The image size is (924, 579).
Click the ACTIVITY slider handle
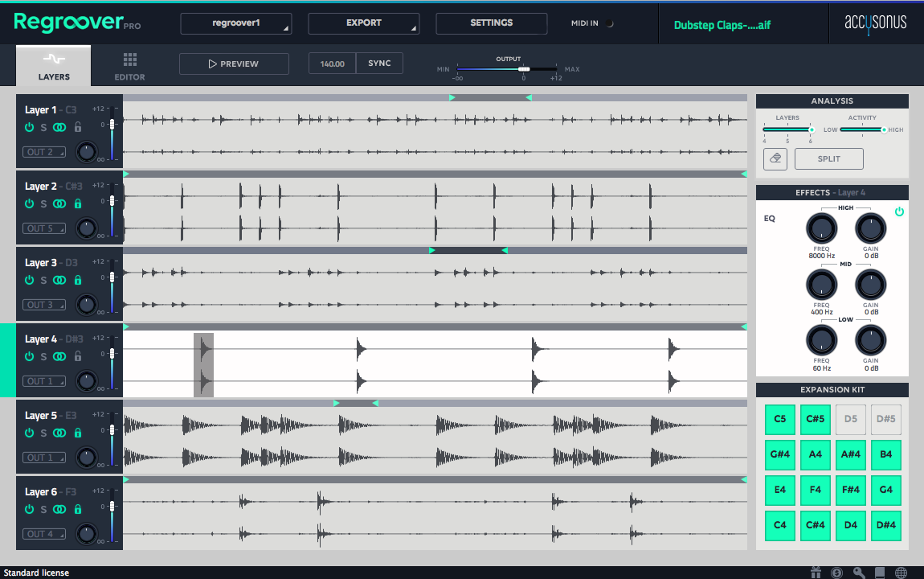click(884, 129)
